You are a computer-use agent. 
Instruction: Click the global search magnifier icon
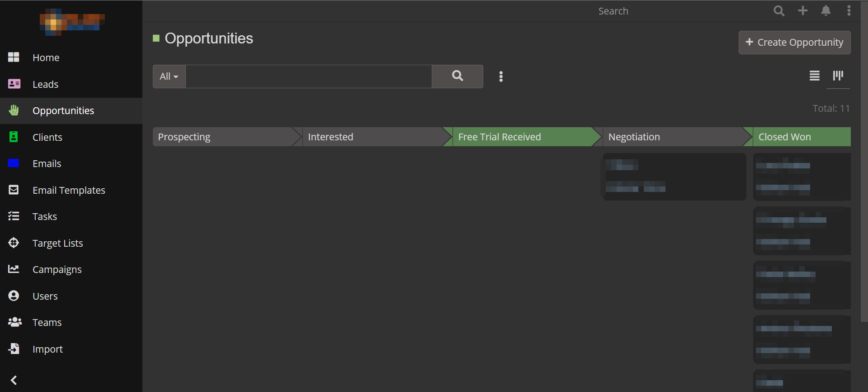(x=778, y=11)
